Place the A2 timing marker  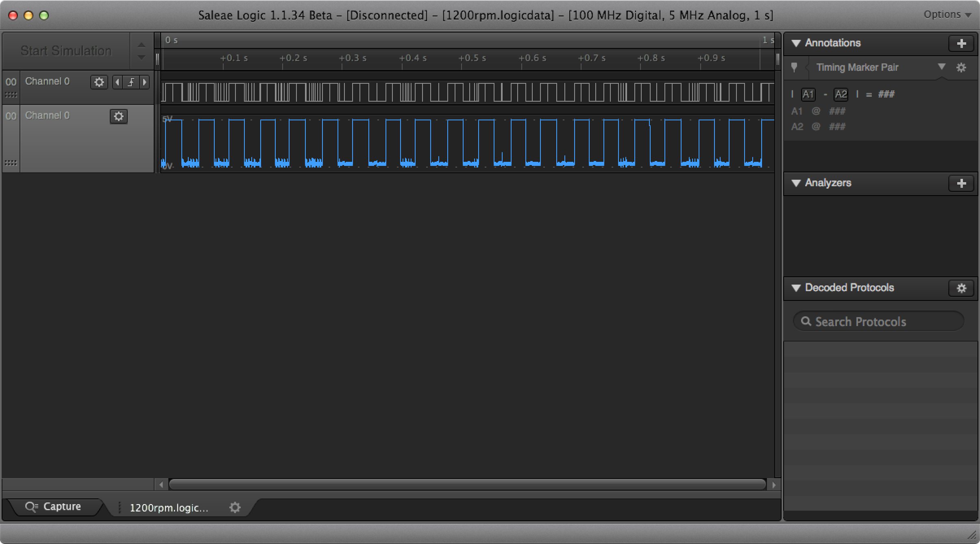coord(841,94)
